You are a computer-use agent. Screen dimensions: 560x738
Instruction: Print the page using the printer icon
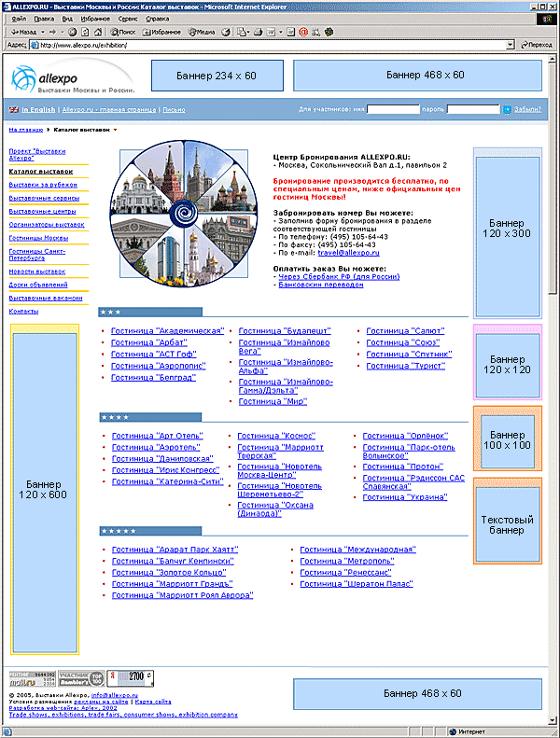[x=259, y=32]
